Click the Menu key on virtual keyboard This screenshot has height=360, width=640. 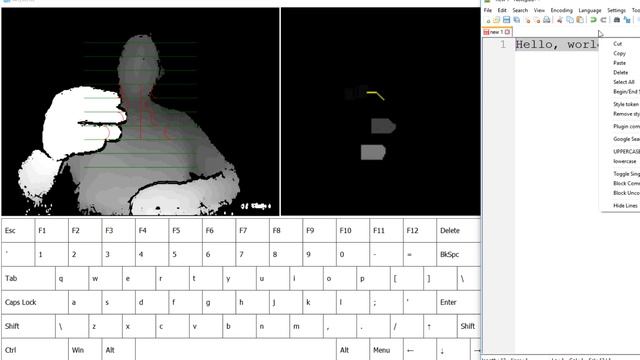coord(386,350)
